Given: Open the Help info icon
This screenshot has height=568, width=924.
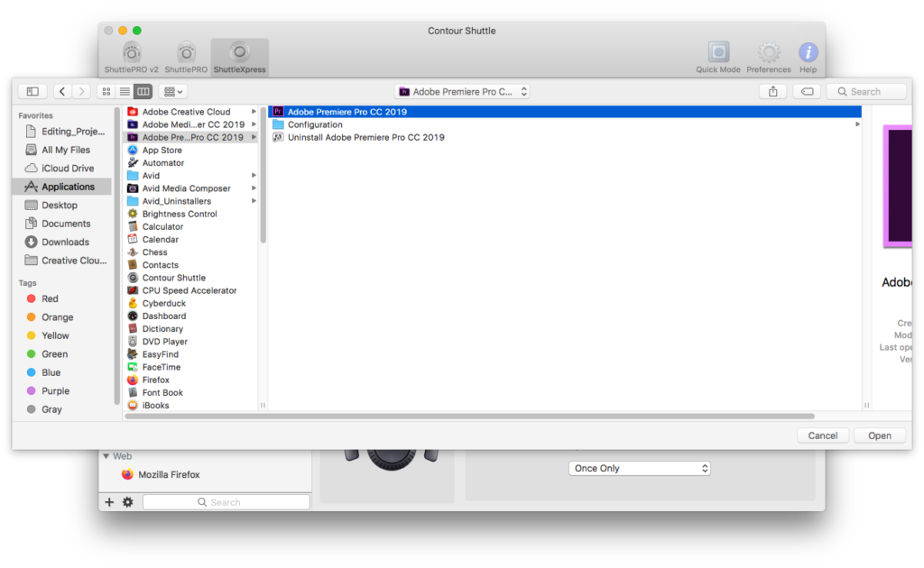Looking at the screenshot, I should click(x=808, y=57).
